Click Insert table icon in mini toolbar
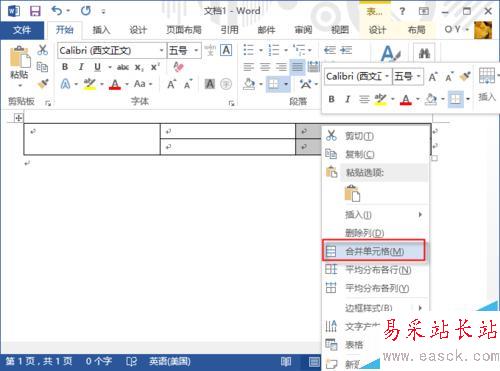This screenshot has height=371, width=500. (486, 76)
